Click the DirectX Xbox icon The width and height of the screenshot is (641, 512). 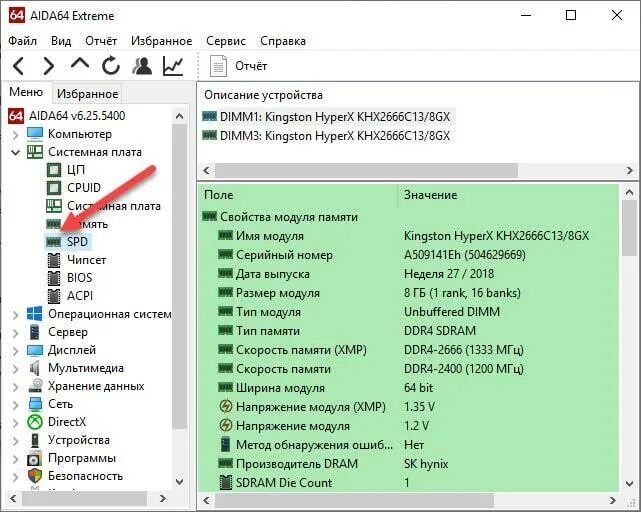point(35,422)
